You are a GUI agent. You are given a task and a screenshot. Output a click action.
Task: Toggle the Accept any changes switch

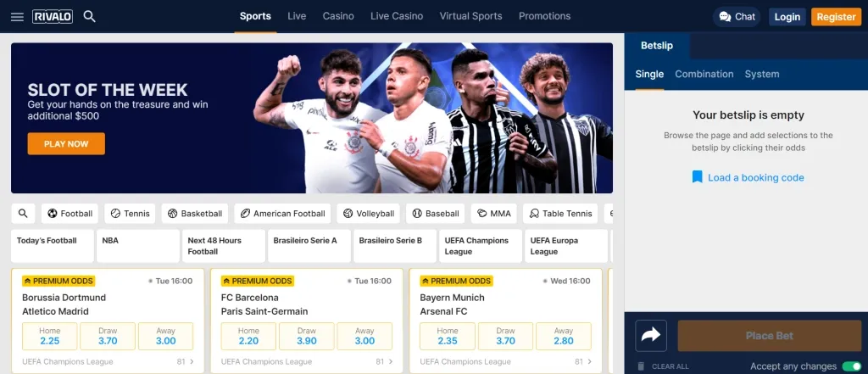click(851, 366)
